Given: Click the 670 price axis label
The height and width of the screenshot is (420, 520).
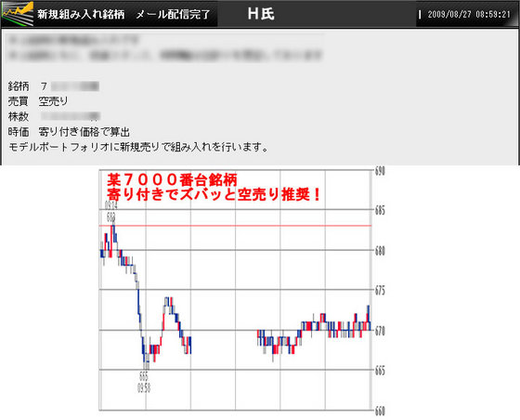Looking at the screenshot, I should tap(380, 331).
